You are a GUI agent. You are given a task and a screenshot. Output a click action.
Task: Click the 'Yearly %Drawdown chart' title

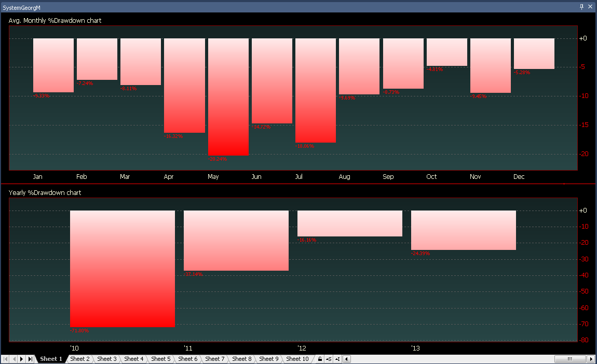pyautogui.click(x=45, y=193)
